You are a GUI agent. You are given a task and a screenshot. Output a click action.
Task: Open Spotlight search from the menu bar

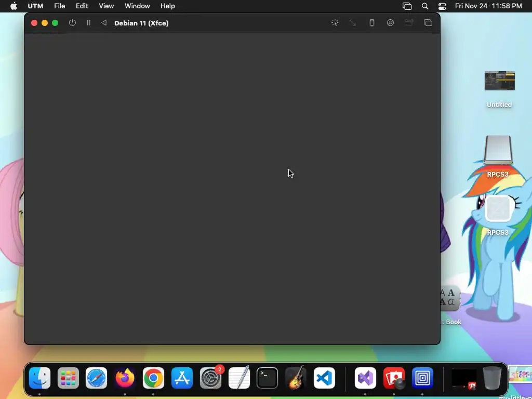click(425, 6)
